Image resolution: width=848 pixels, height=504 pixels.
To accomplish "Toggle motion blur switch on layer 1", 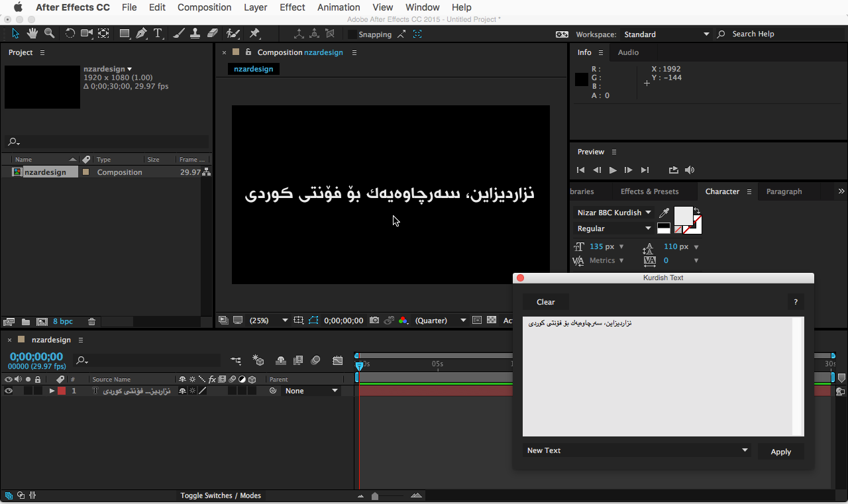I will click(x=232, y=391).
